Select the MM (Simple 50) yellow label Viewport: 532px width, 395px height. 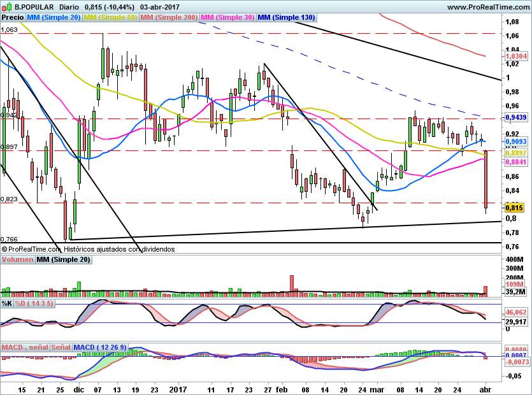[110, 17]
